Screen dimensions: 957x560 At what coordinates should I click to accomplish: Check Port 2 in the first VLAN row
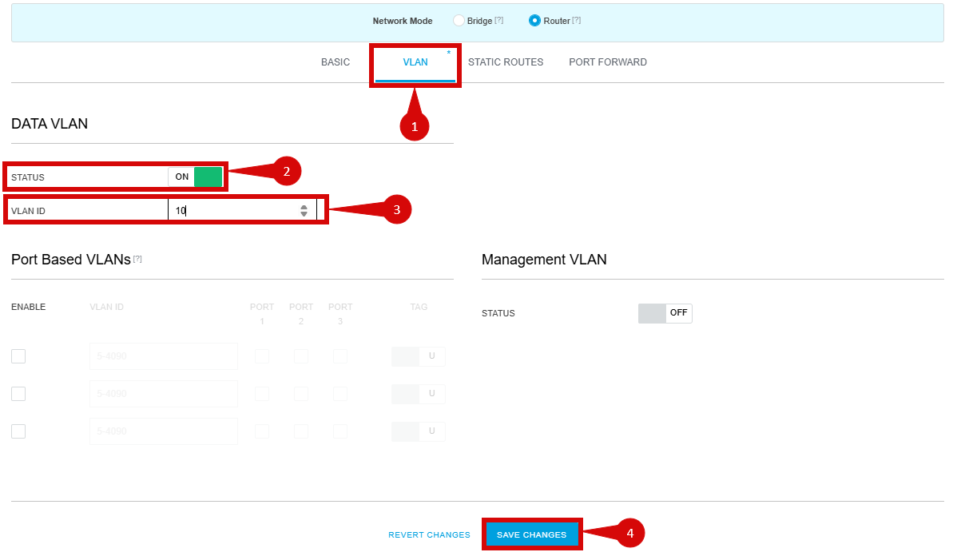click(301, 356)
